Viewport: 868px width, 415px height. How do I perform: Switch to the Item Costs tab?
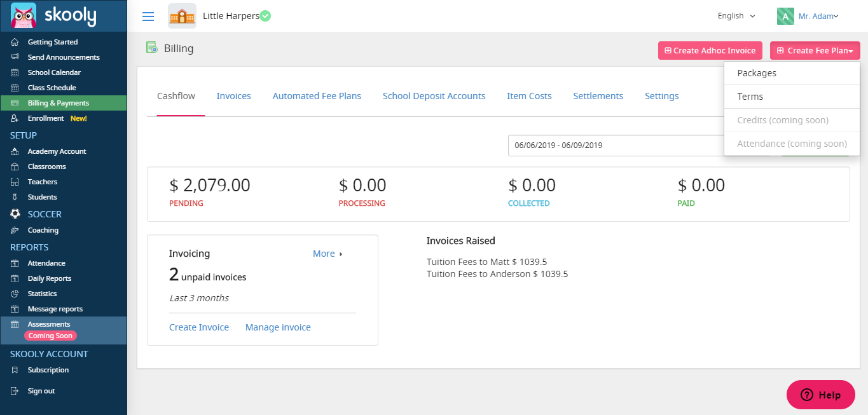529,96
